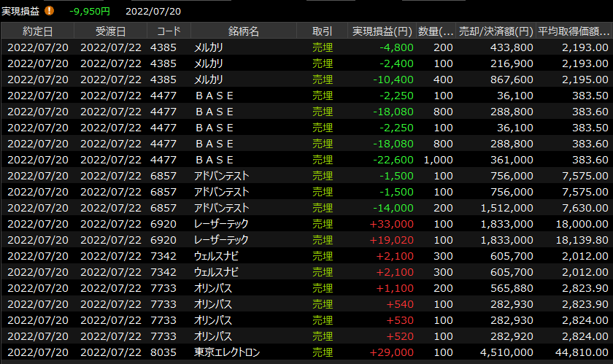613x364 pixels.
Task: Click the 平均取得価額 column header
Action: click(574, 31)
